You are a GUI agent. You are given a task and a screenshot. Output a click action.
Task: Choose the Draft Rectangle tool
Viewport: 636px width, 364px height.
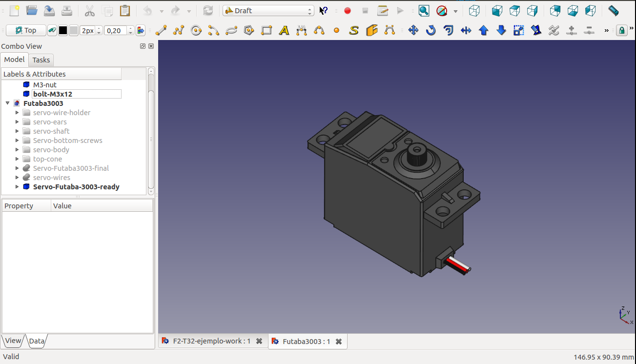coord(267,30)
